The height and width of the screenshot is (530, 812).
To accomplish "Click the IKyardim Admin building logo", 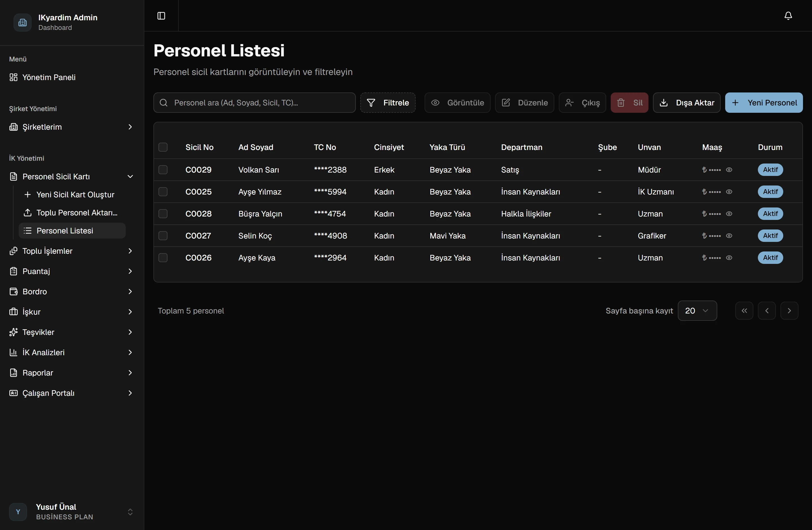I will [23, 23].
